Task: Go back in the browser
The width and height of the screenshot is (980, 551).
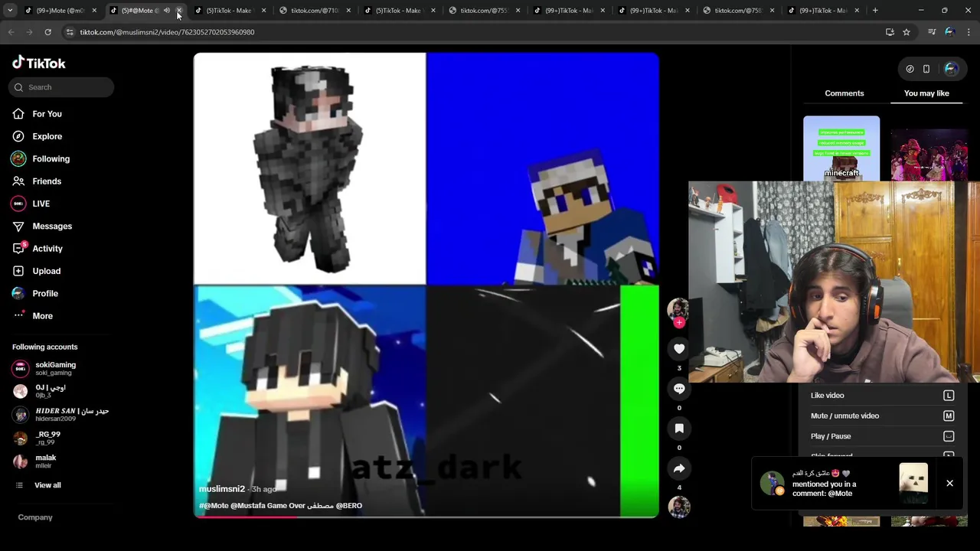Action: click(x=11, y=32)
